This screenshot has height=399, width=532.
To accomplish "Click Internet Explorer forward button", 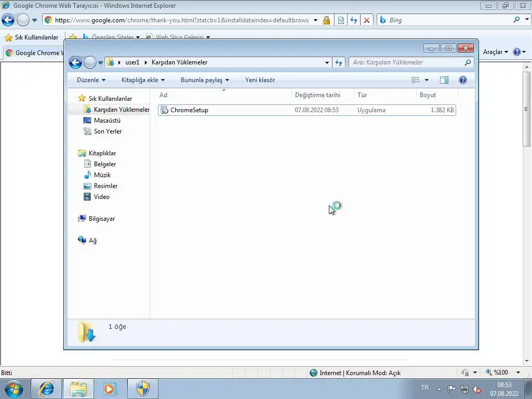I will [x=23, y=20].
